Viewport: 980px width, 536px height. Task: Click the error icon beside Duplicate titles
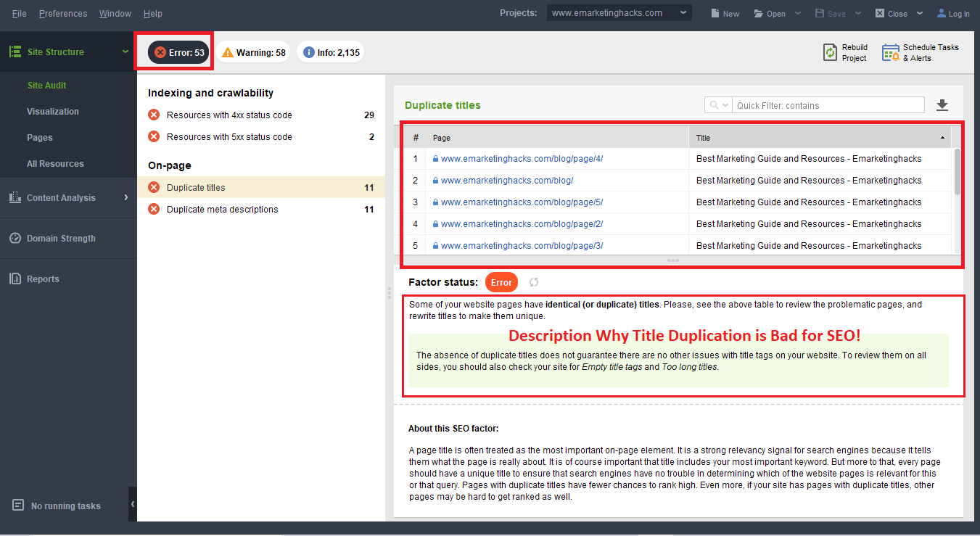(x=154, y=187)
